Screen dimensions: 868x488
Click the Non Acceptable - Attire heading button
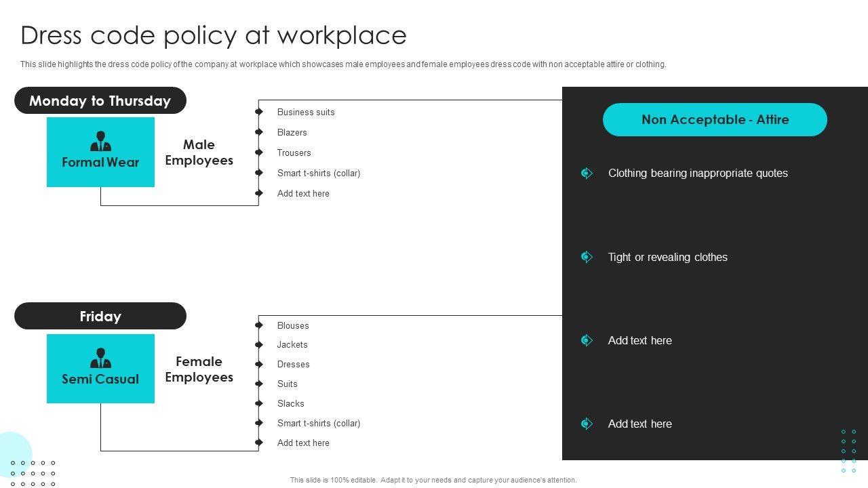[715, 119]
